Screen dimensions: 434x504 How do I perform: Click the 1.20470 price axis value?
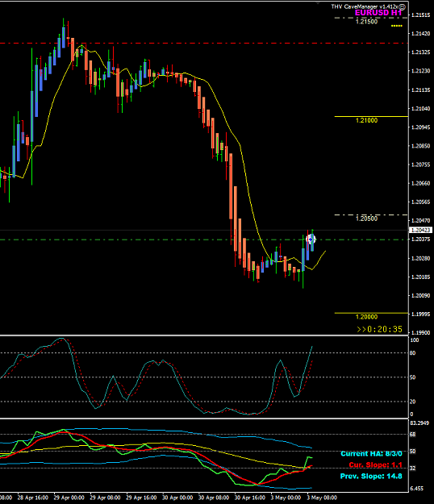click(x=421, y=220)
